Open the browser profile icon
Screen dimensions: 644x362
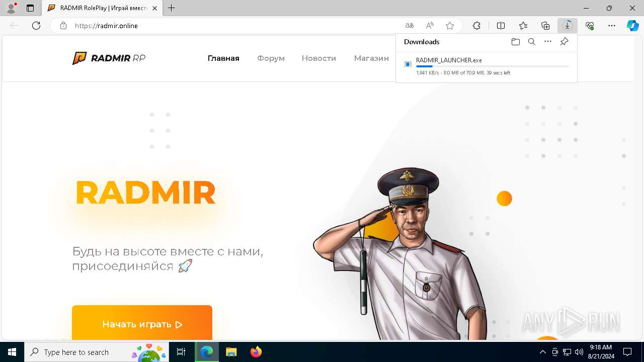tap(11, 8)
